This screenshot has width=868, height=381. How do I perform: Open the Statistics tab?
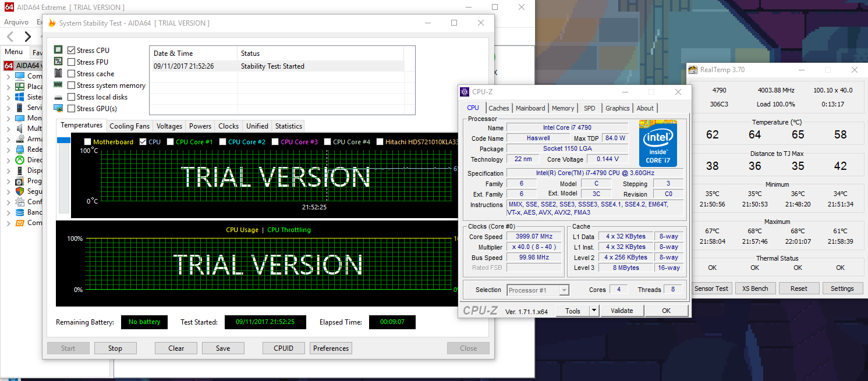pyautogui.click(x=289, y=126)
